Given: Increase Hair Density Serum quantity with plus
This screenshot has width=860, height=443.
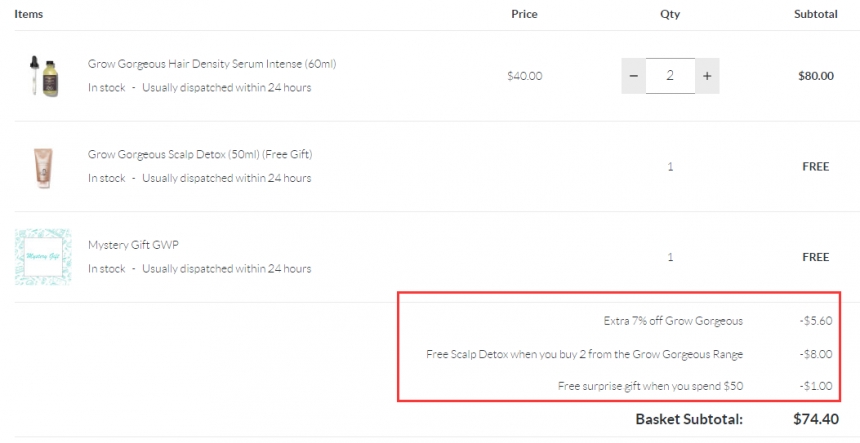Looking at the screenshot, I should [707, 76].
